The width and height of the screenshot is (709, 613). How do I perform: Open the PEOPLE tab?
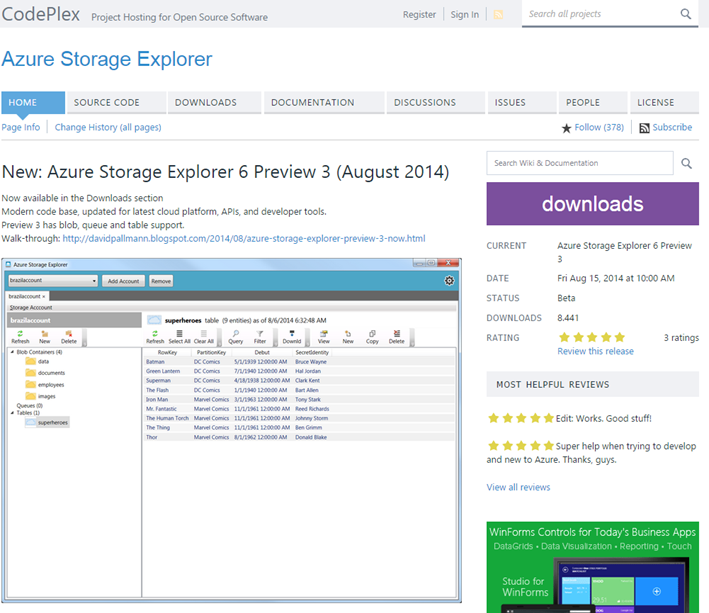593,103
